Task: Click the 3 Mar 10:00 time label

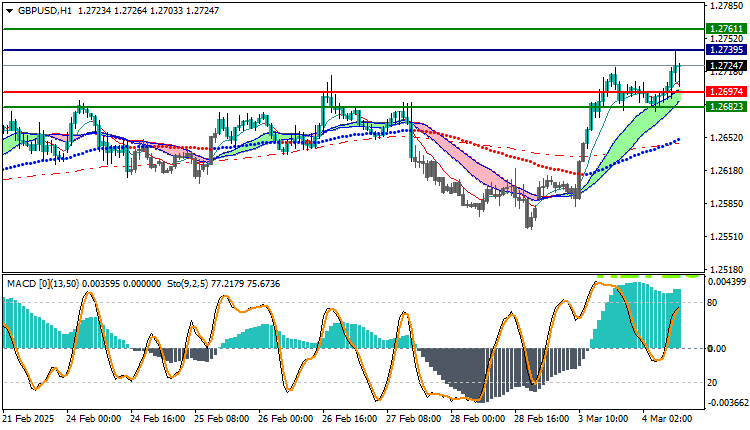Action: pos(604,419)
